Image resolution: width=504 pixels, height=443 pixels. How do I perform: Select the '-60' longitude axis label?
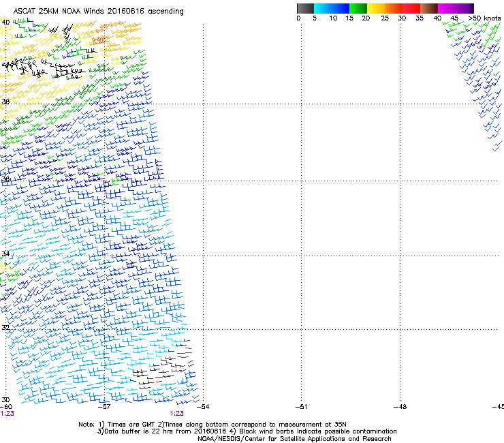pyautogui.click(x=6, y=407)
